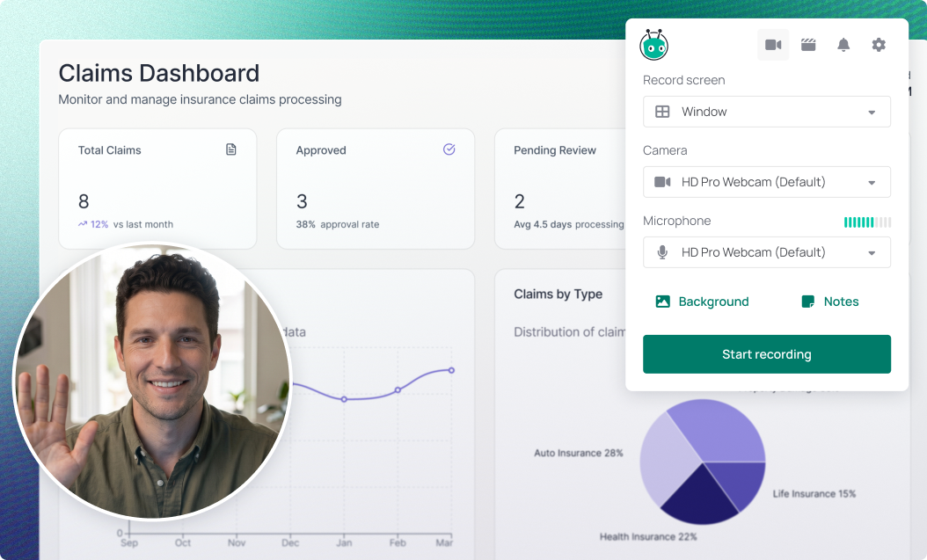This screenshot has height=560, width=927.
Task: Open the Microphone HD Pro Webcam dropdown
Action: coord(767,252)
